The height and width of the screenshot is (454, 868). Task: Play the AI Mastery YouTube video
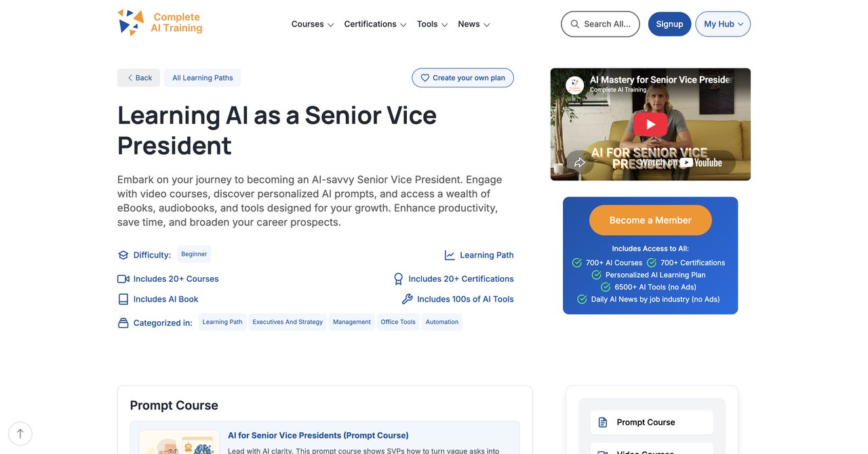point(650,124)
